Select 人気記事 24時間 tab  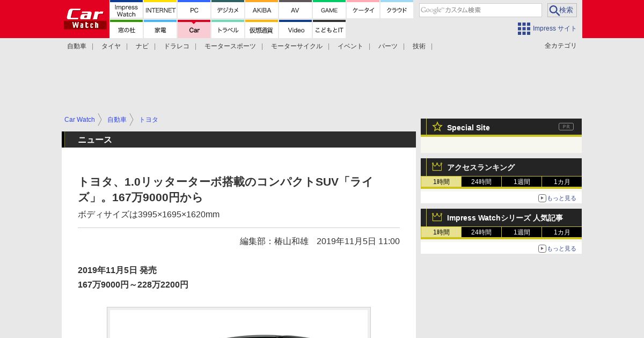481,232
